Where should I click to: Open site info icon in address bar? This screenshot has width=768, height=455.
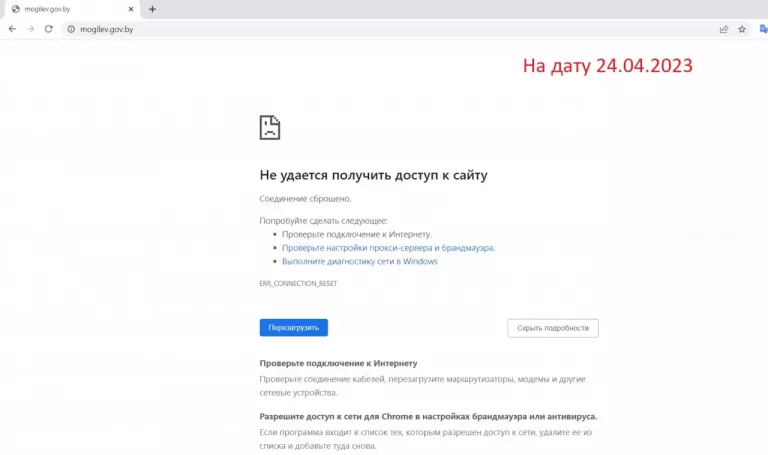point(71,30)
